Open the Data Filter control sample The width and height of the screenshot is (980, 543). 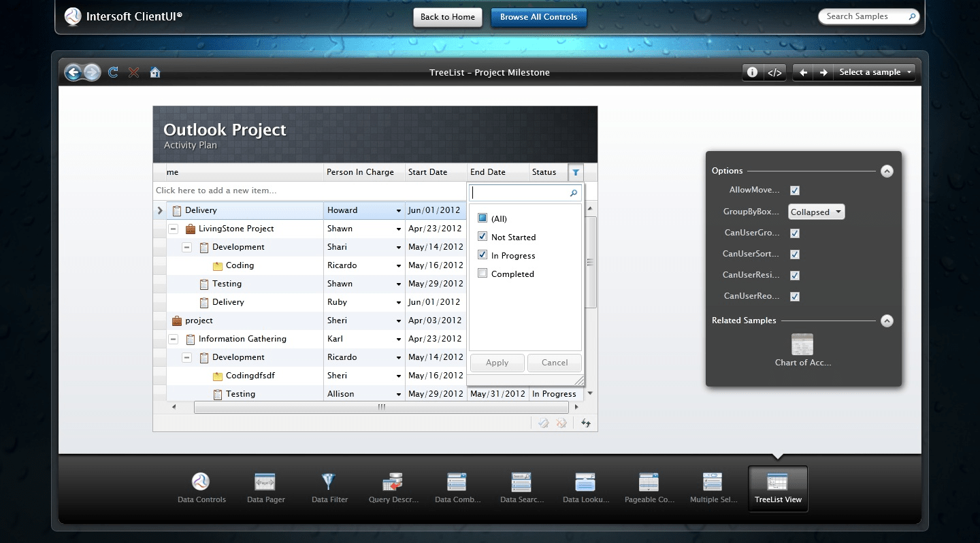tap(329, 488)
